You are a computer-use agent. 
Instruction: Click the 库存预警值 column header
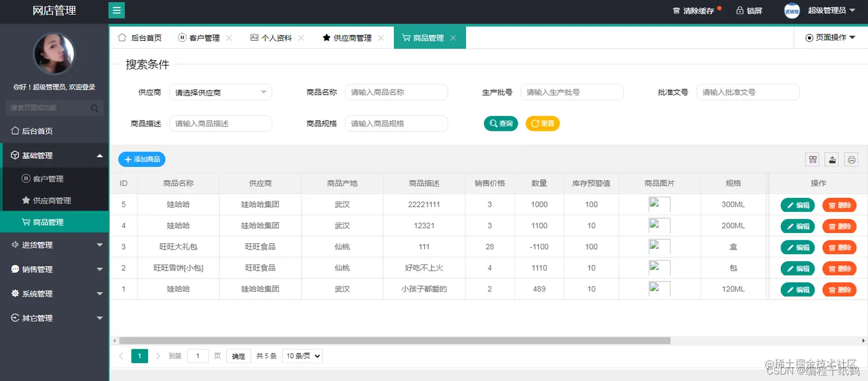click(x=591, y=184)
